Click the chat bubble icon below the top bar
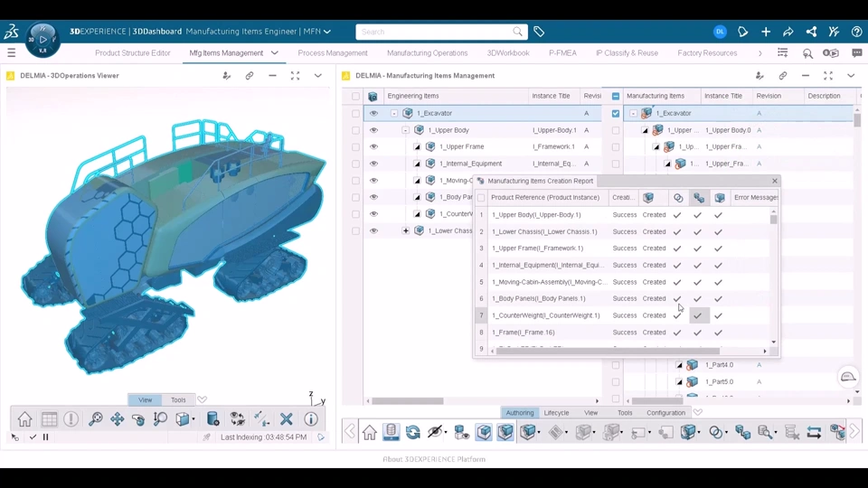The width and height of the screenshot is (868, 488). (857, 53)
